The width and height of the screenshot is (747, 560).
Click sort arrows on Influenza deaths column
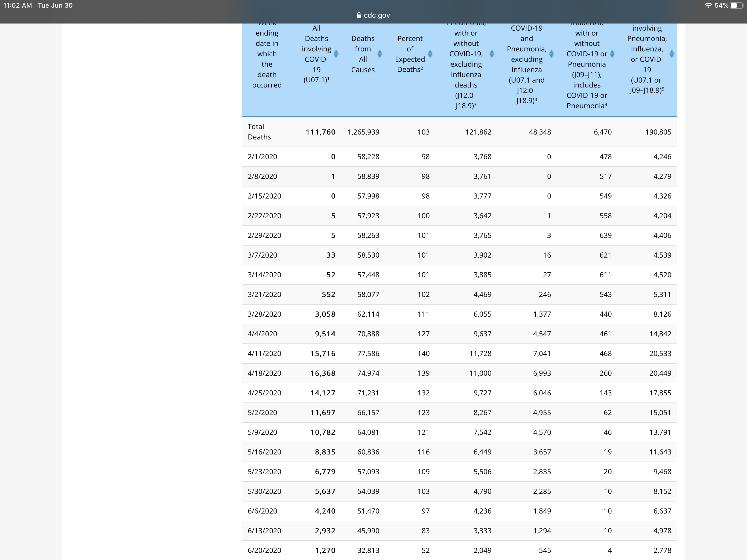click(612, 54)
